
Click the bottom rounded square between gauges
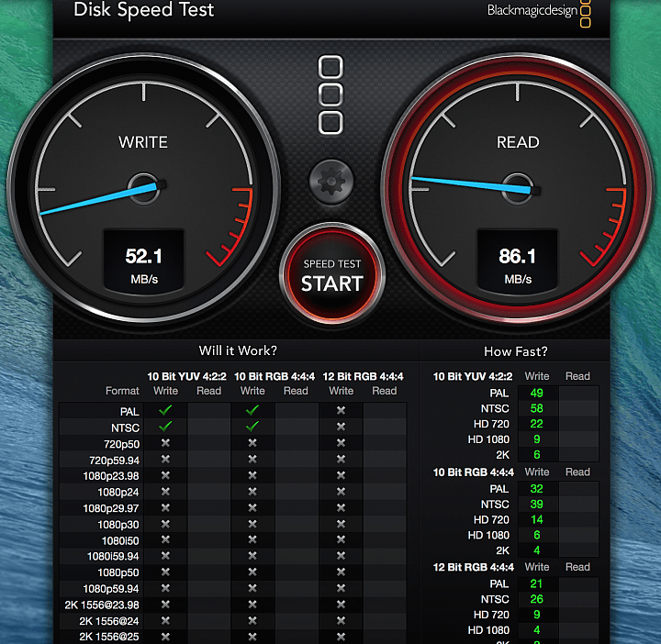point(330,123)
